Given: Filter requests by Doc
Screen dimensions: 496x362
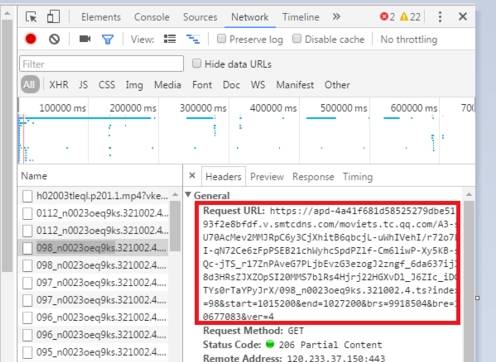Looking at the screenshot, I should click(231, 85).
